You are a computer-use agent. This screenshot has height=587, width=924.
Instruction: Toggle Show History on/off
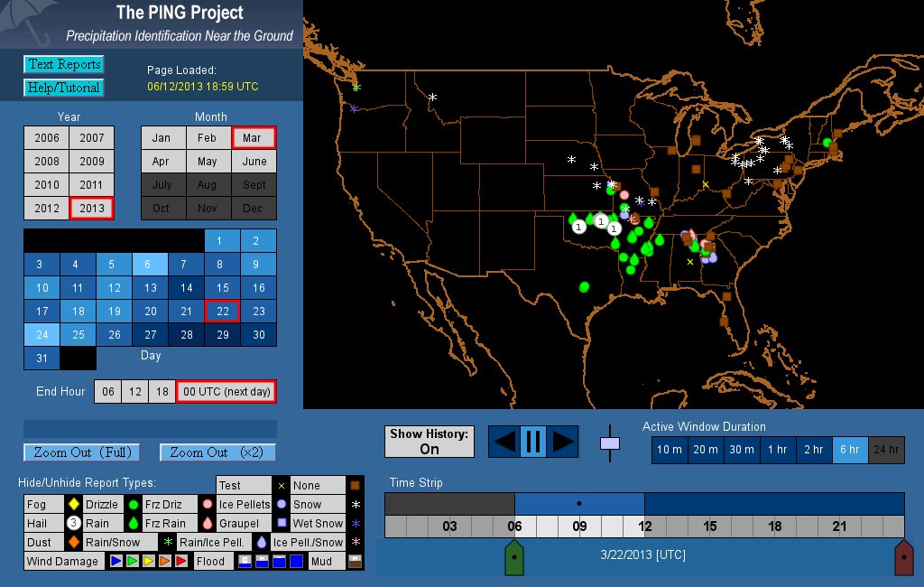click(430, 442)
